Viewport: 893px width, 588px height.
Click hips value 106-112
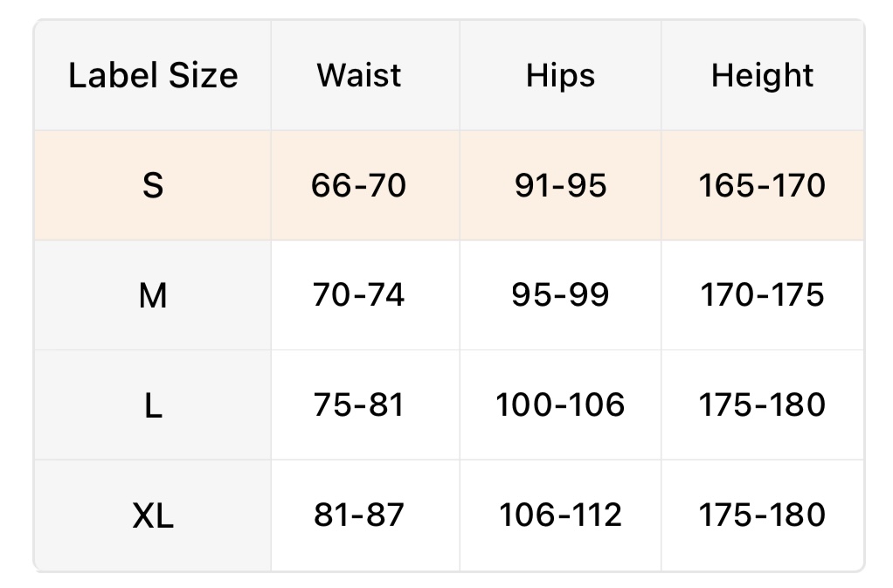click(560, 515)
